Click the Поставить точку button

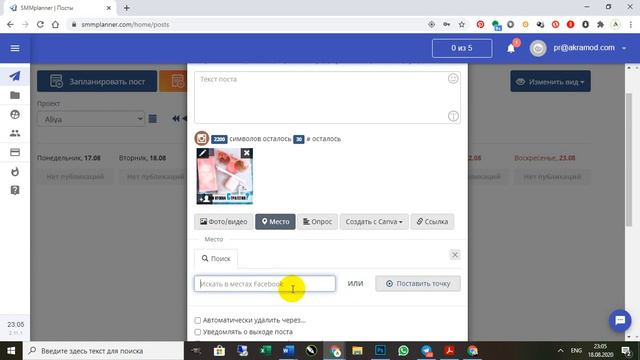click(418, 283)
